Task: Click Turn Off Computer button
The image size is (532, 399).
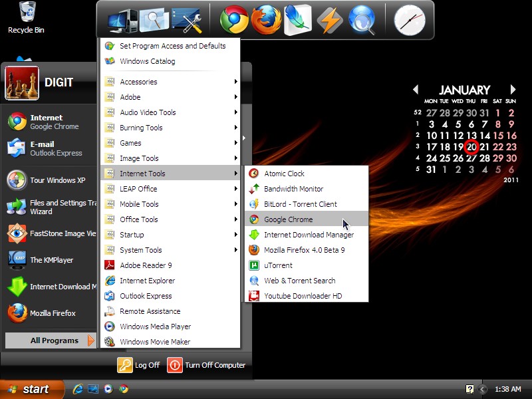Action: (206, 365)
